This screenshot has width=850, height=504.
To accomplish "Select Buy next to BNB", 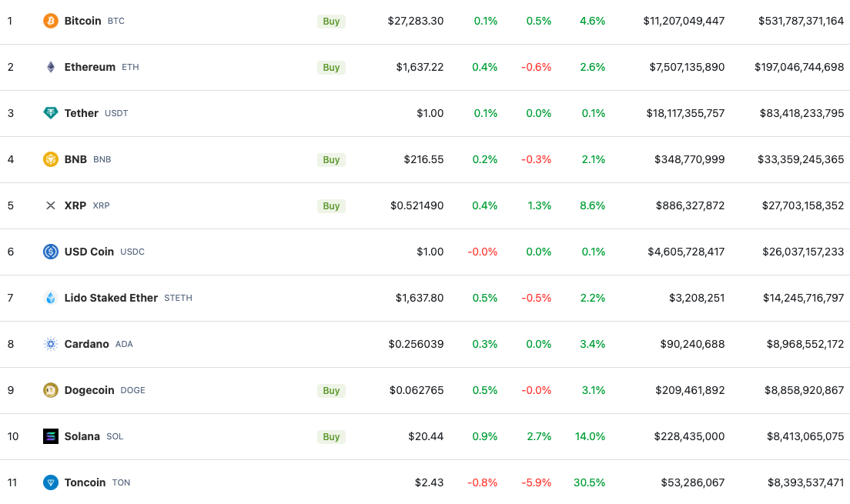I will [331, 160].
